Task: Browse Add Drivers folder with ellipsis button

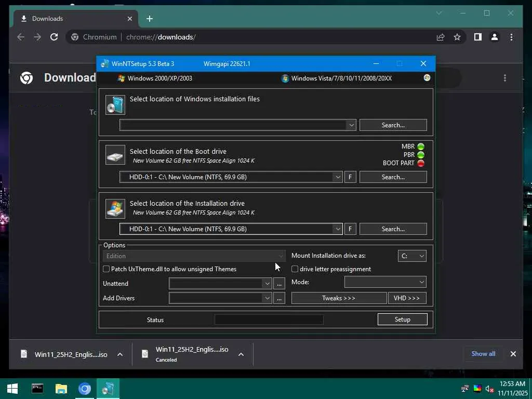Action: [279, 298]
